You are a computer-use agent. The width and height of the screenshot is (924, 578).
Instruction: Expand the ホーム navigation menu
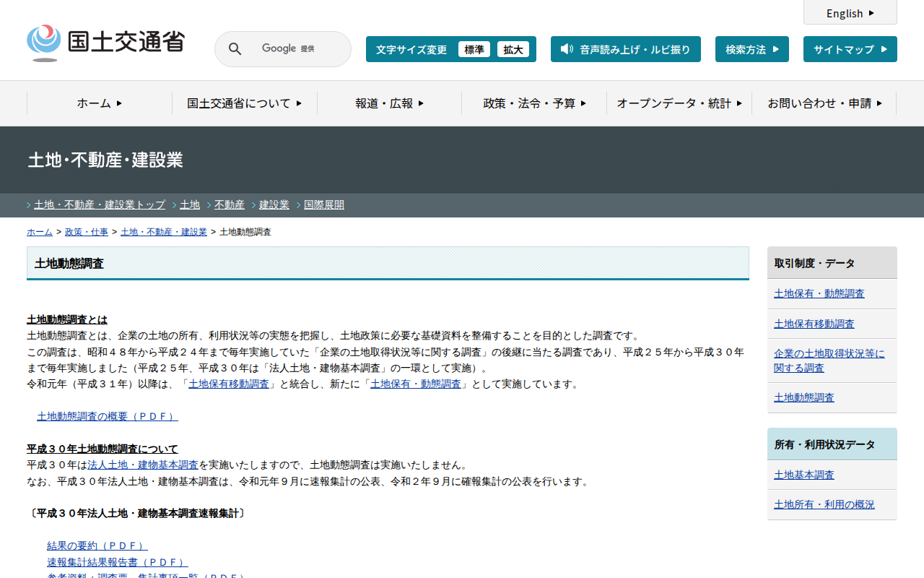pyautogui.click(x=100, y=103)
